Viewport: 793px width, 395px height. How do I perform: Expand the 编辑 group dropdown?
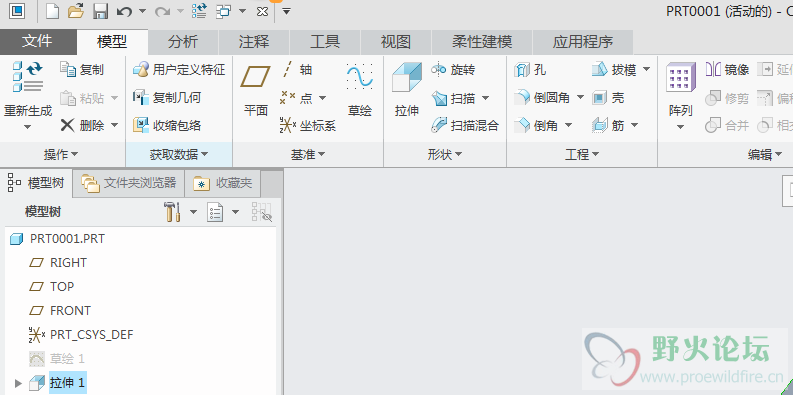pos(765,154)
